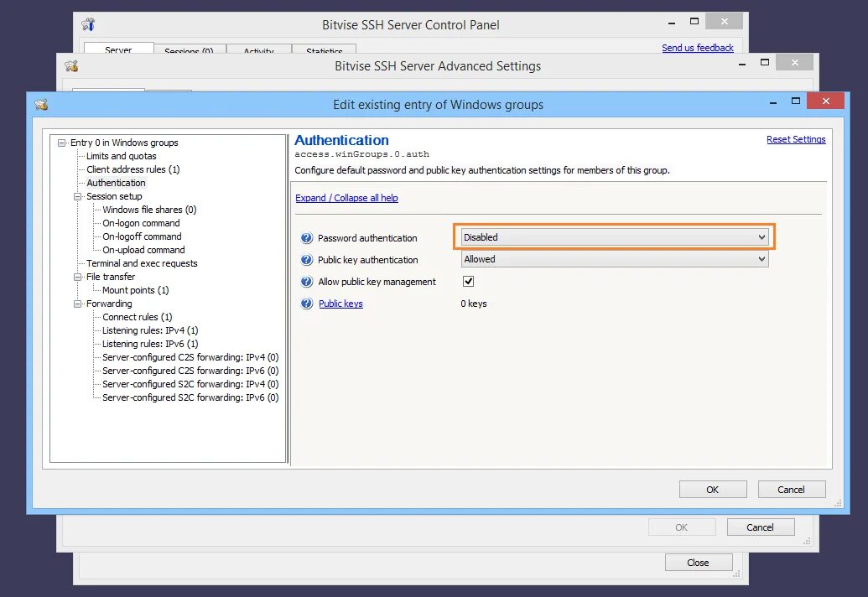
Task: Select Session setup in the tree
Action: click(114, 196)
